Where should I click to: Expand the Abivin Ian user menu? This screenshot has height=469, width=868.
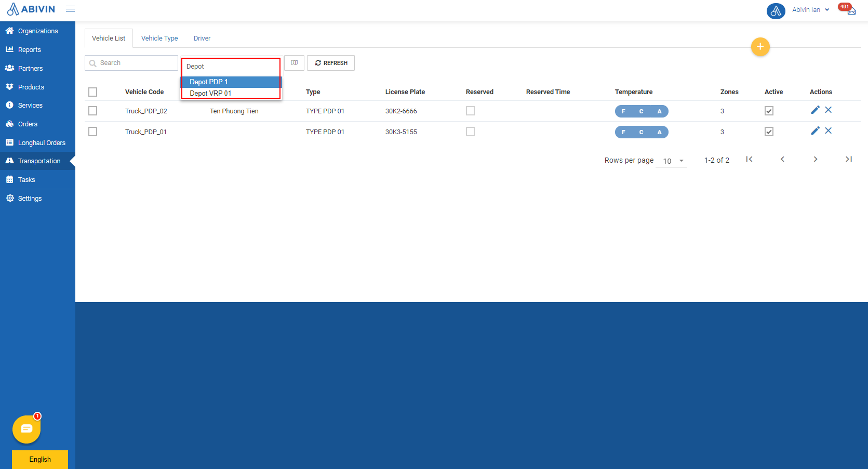(x=810, y=10)
